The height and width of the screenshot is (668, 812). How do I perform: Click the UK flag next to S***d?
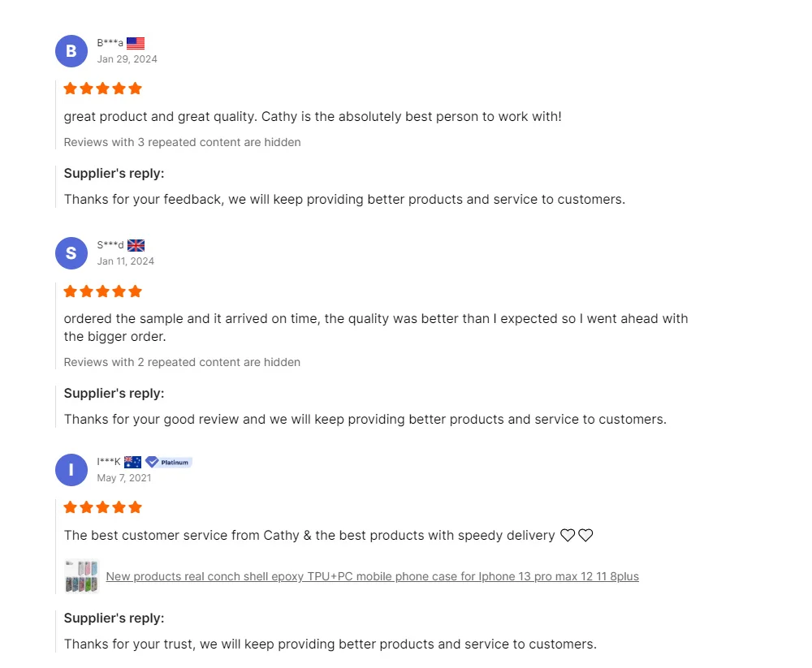click(x=136, y=245)
